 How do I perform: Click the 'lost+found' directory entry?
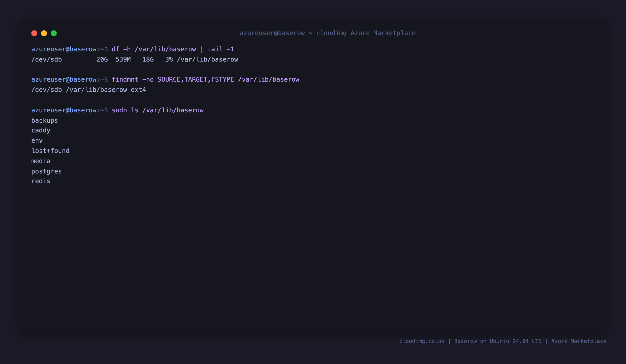click(x=50, y=151)
